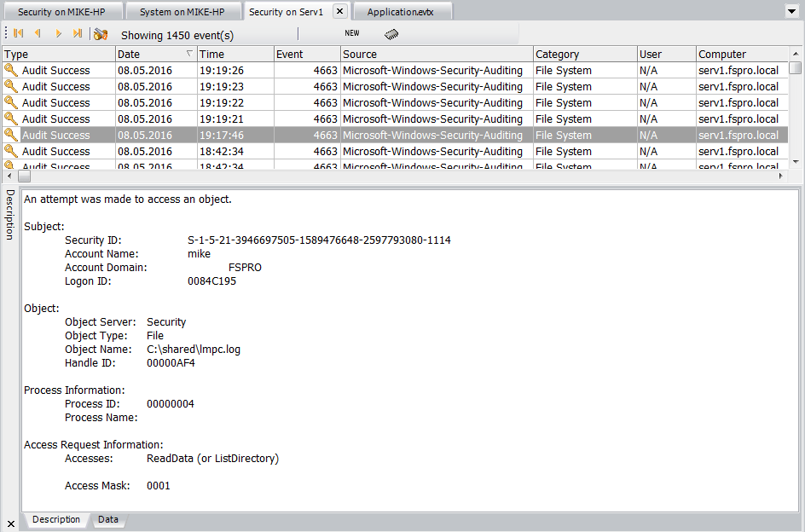Advance to the next event via arrow icon
Viewport: 805px width, 532px height.
[x=57, y=33]
